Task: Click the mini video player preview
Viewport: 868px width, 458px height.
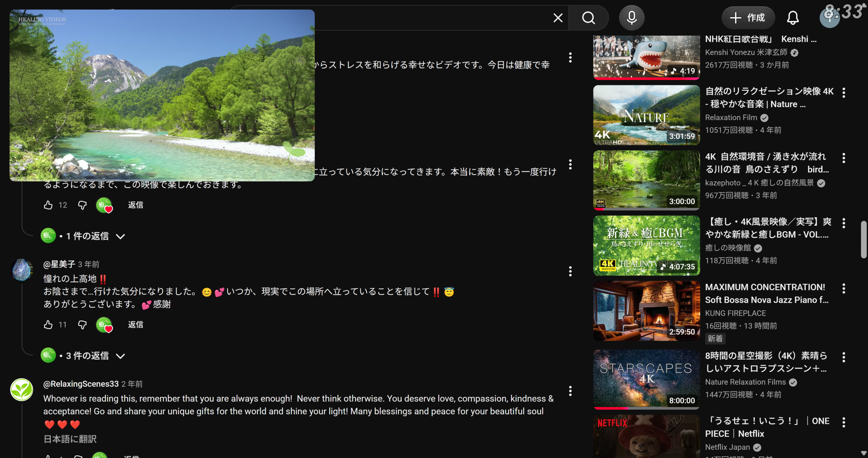Action: click(162, 95)
